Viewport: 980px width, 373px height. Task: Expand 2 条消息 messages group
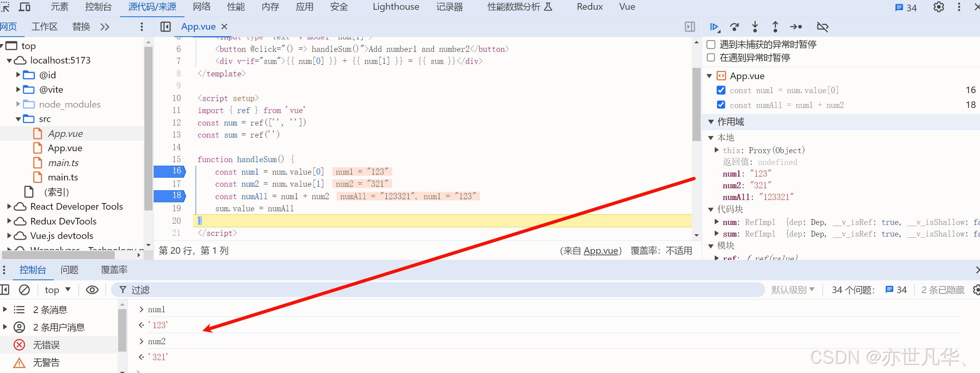point(5,309)
